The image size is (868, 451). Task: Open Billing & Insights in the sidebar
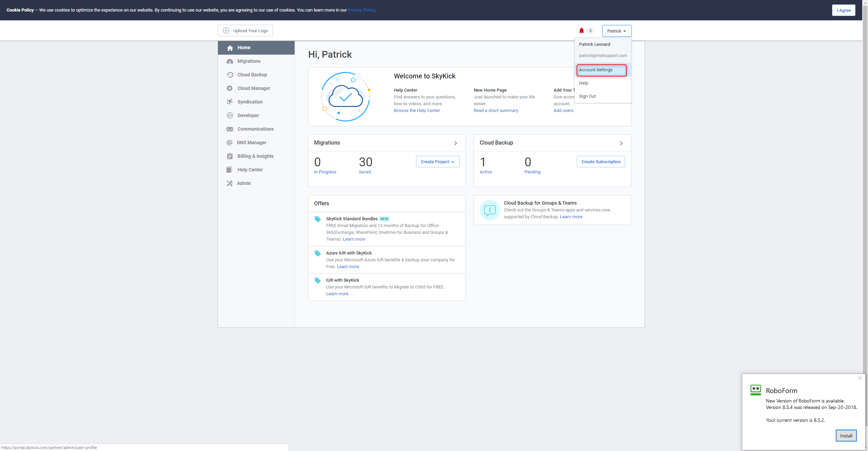point(256,156)
